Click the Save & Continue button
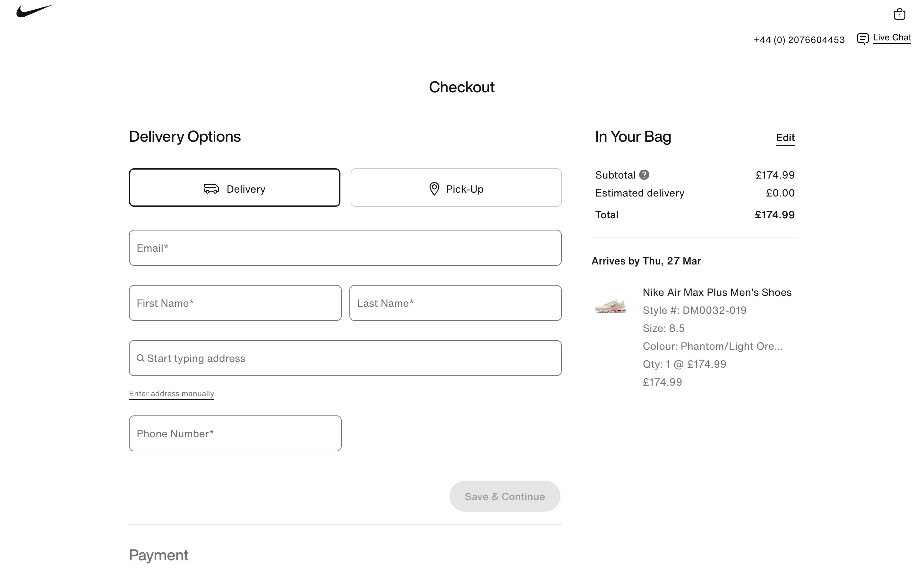The height and width of the screenshot is (577, 924). tap(504, 496)
